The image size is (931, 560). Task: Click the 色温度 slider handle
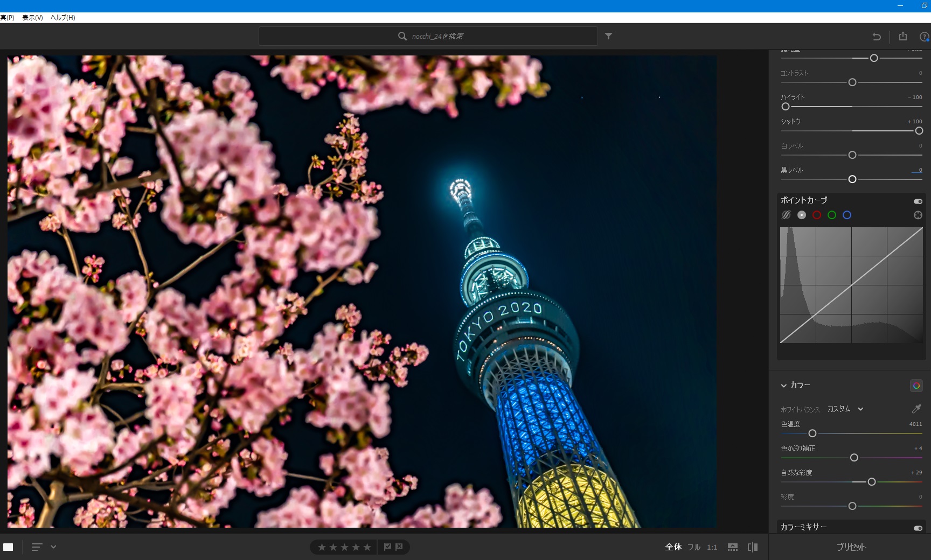pos(812,433)
